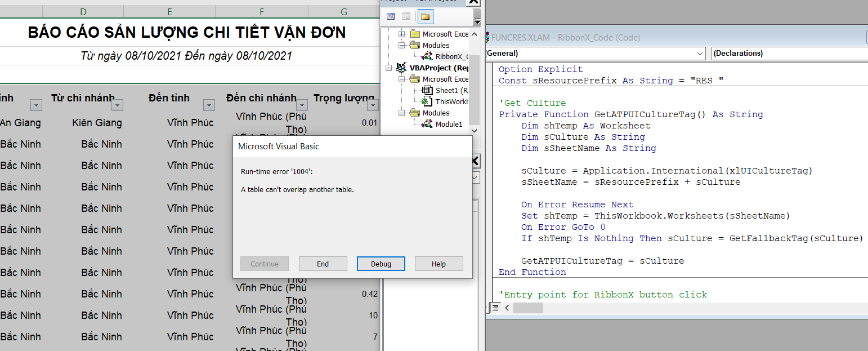Select ThisWorkbook in the project tree
This screenshot has width=868, height=351.
point(452,101)
